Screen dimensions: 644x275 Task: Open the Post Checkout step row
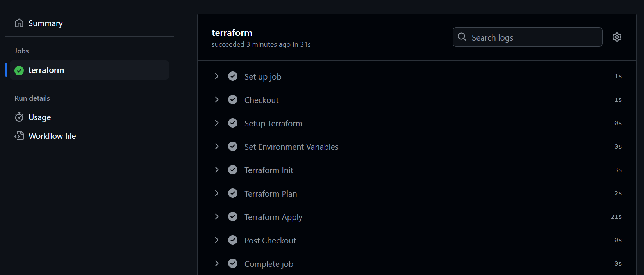(417, 240)
